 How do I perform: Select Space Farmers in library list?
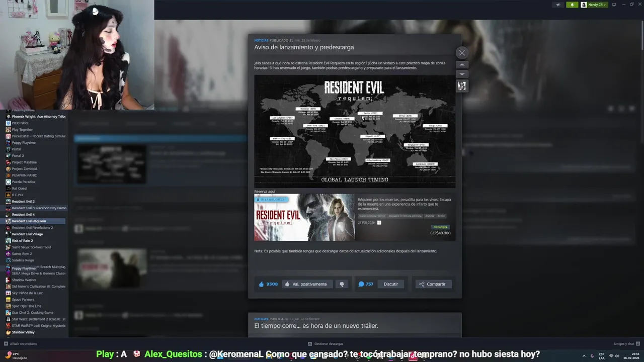coord(35,300)
